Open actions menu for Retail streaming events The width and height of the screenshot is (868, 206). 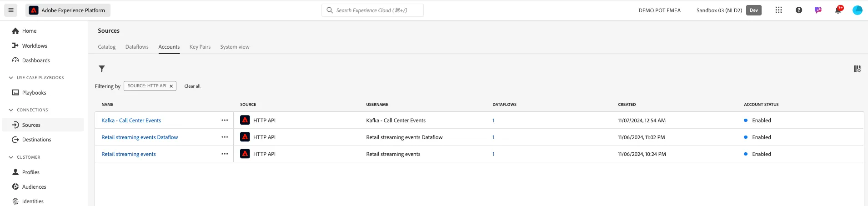click(x=225, y=154)
